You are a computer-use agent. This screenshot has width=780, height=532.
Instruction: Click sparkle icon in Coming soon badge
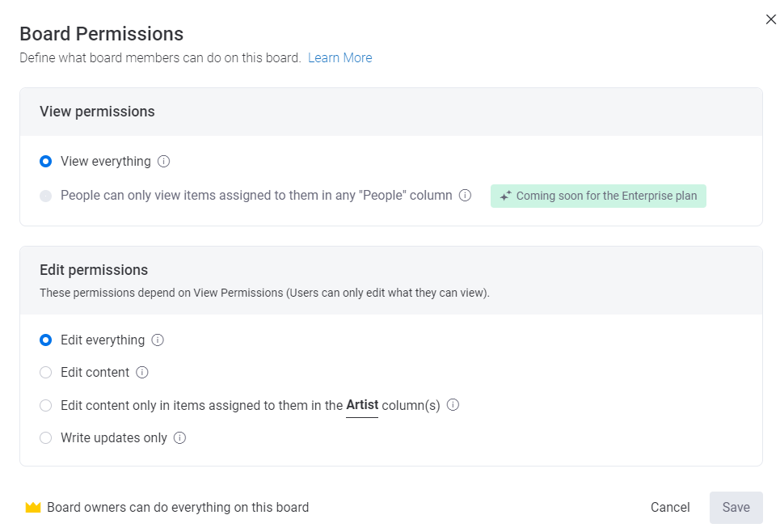click(505, 196)
